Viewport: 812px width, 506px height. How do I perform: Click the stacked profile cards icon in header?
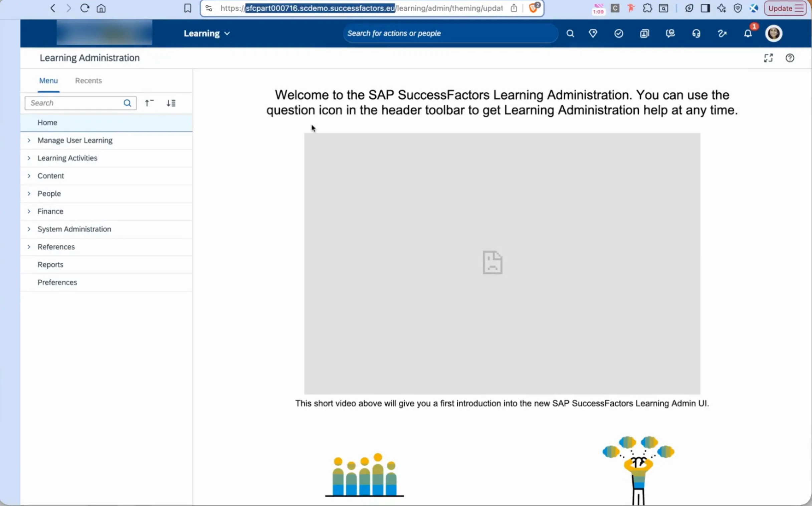click(644, 33)
